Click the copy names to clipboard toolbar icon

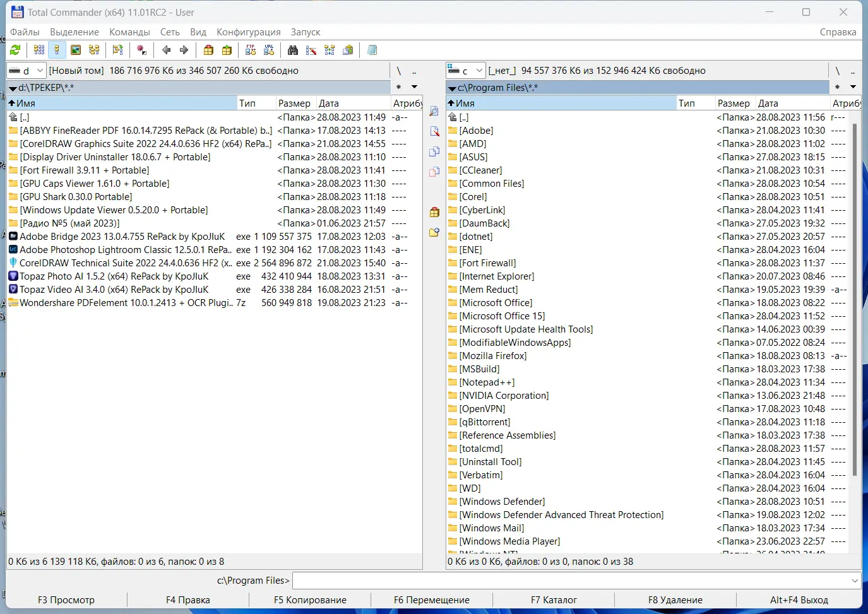[x=348, y=50]
